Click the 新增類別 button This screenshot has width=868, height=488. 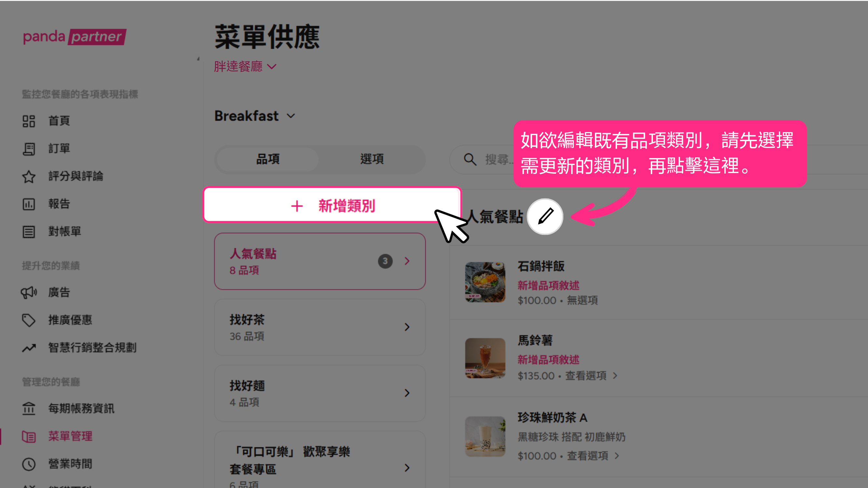pyautogui.click(x=332, y=205)
